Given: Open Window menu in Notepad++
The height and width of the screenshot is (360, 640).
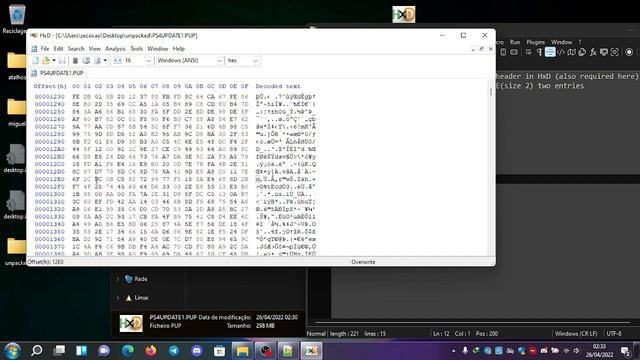Looking at the screenshot, I should [562, 42].
